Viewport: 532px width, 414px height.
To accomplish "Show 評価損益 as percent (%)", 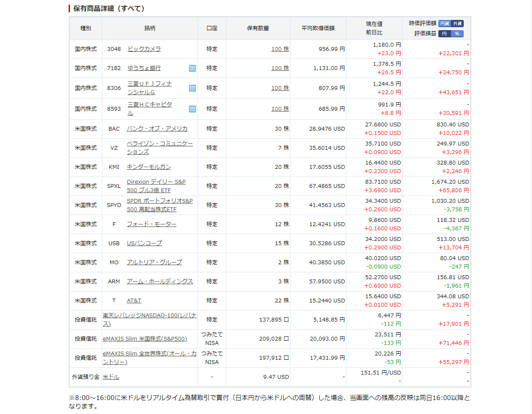I will point(457,34).
